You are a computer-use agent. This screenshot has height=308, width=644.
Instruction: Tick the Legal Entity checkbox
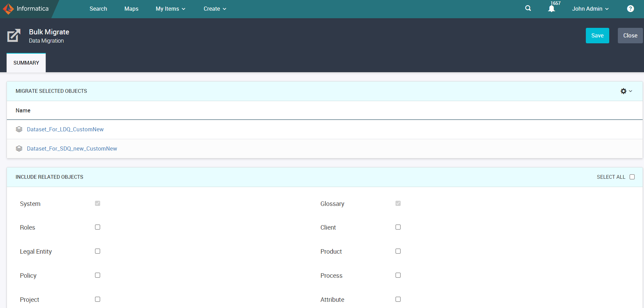click(97, 251)
